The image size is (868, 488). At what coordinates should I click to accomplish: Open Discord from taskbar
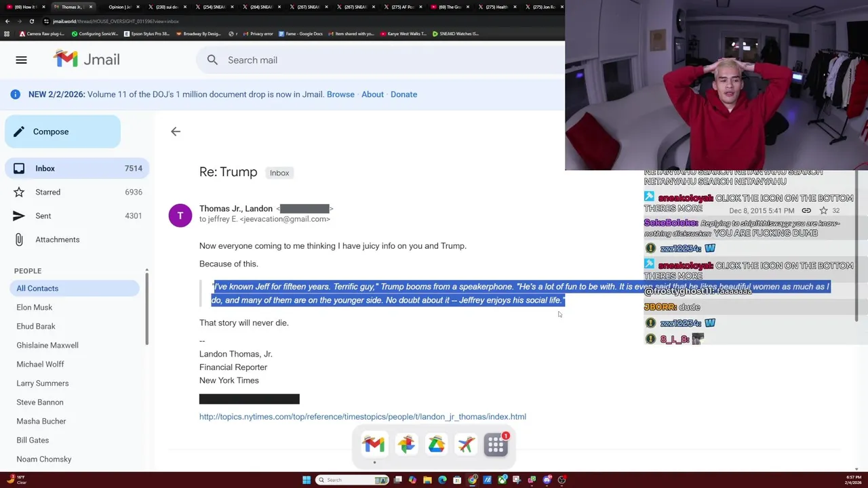(547, 480)
